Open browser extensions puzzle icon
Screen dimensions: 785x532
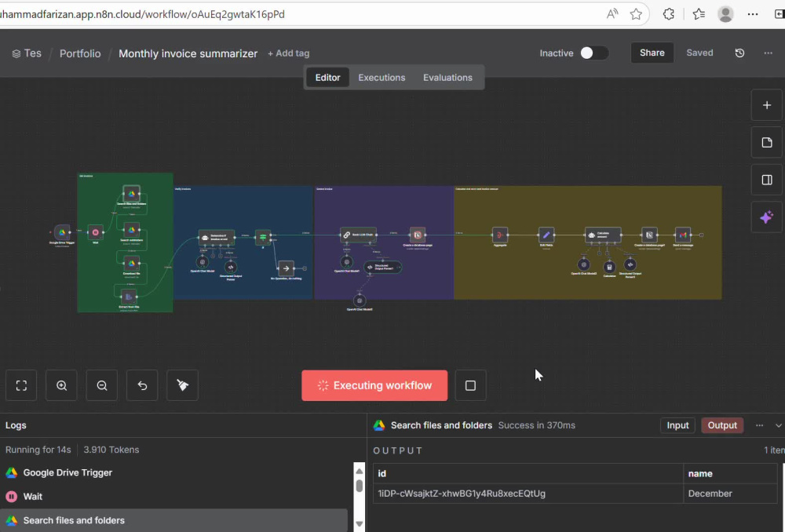click(x=668, y=14)
